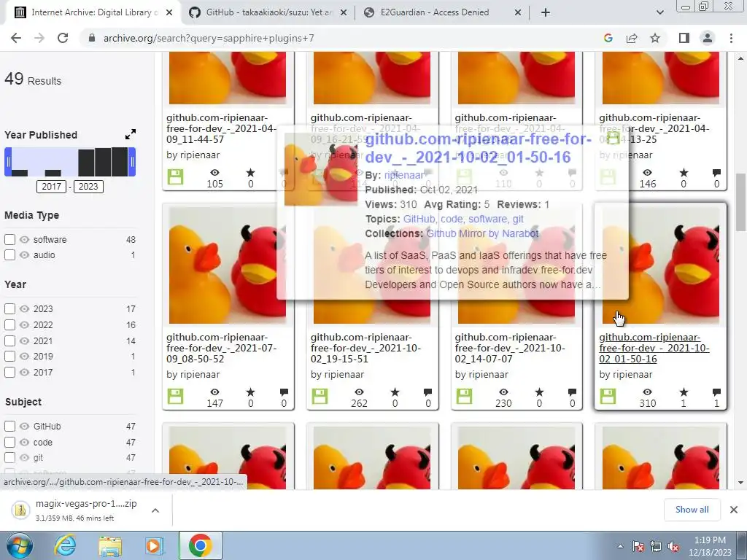747x560 pixels.
Task: Open the browser side panel
Action: click(684, 38)
